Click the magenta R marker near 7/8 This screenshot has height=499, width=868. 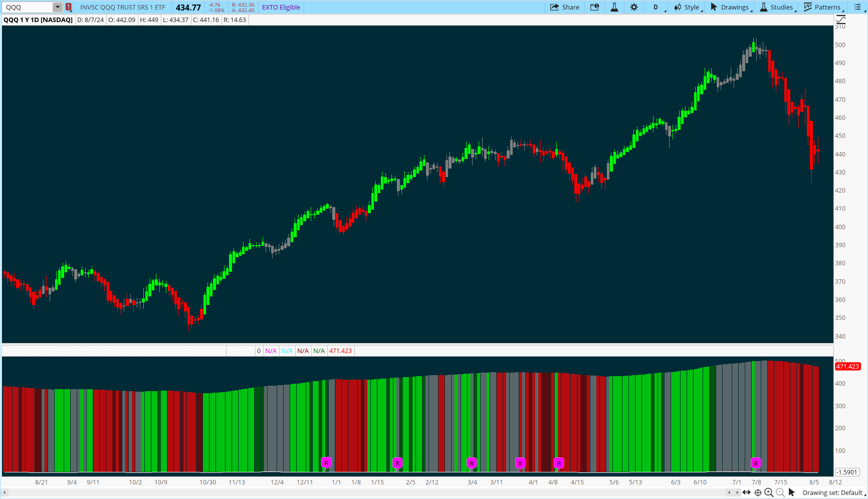[x=756, y=463]
